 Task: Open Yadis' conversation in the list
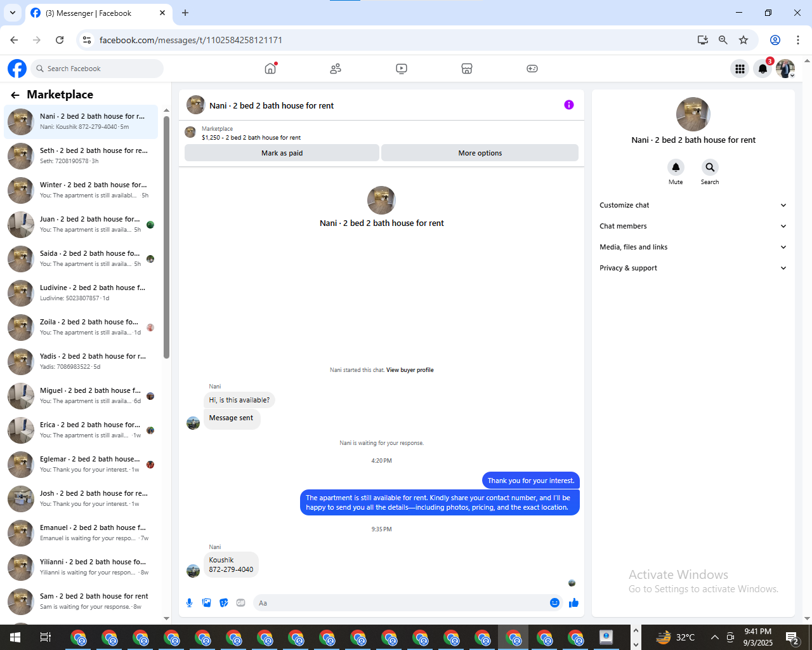click(81, 361)
